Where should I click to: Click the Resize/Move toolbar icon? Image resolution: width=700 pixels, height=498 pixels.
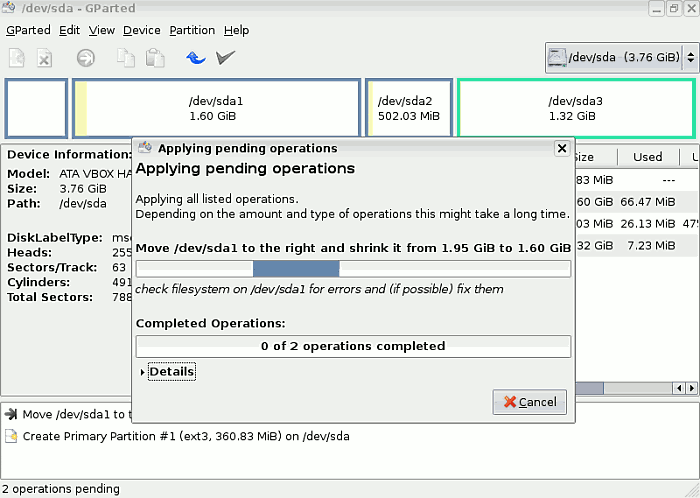click(x=86, y=58)
